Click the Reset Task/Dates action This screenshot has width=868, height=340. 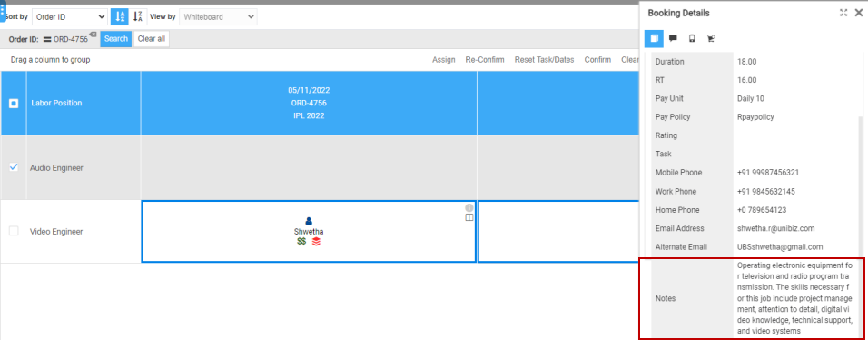click(x=544, y=60)
